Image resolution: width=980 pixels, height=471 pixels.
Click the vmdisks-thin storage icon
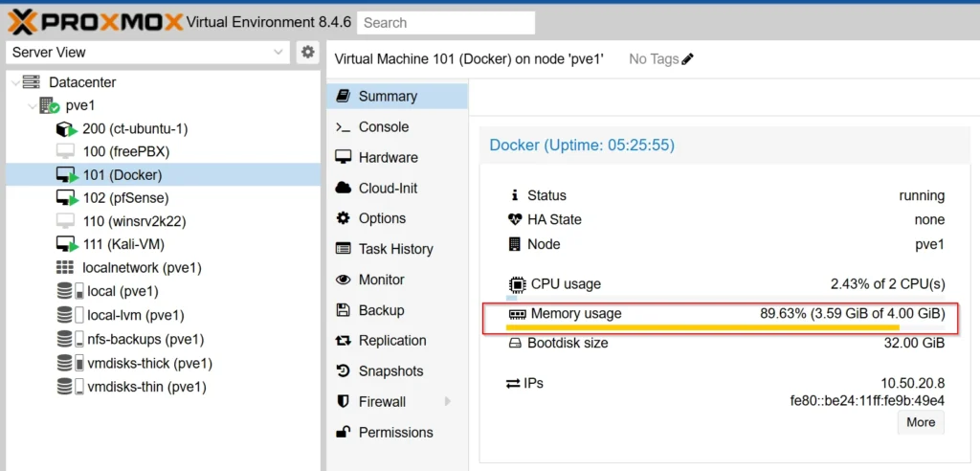(69, 386)
